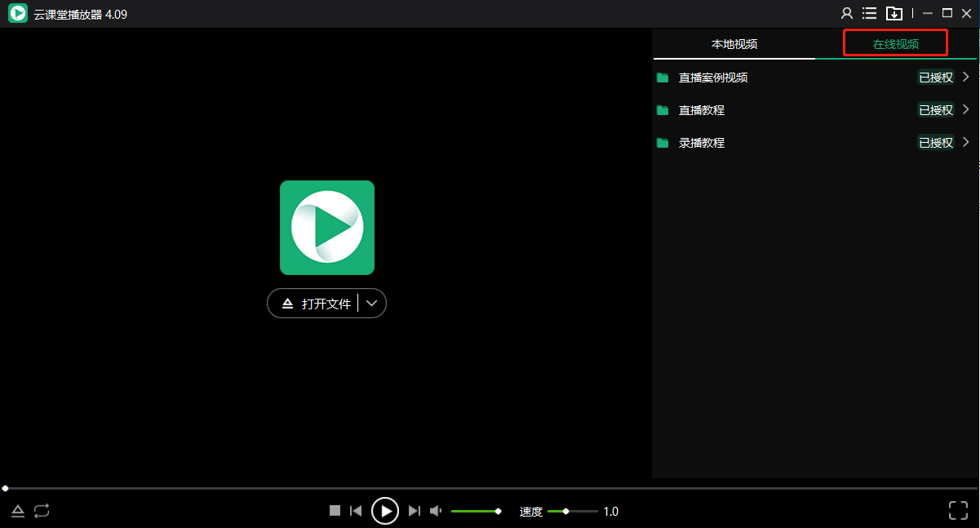
Task: Open dropdown arrow beside 打开文件
Action: pos(372,304)
